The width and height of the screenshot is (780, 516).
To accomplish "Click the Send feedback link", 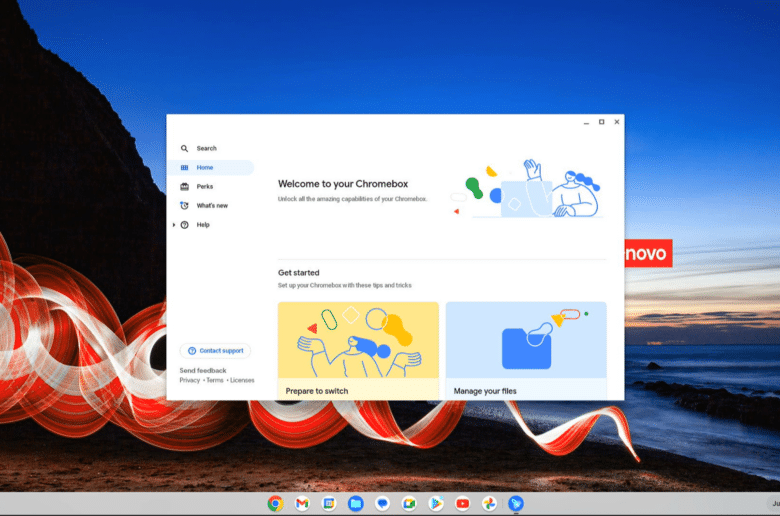I will pos(203,371).
